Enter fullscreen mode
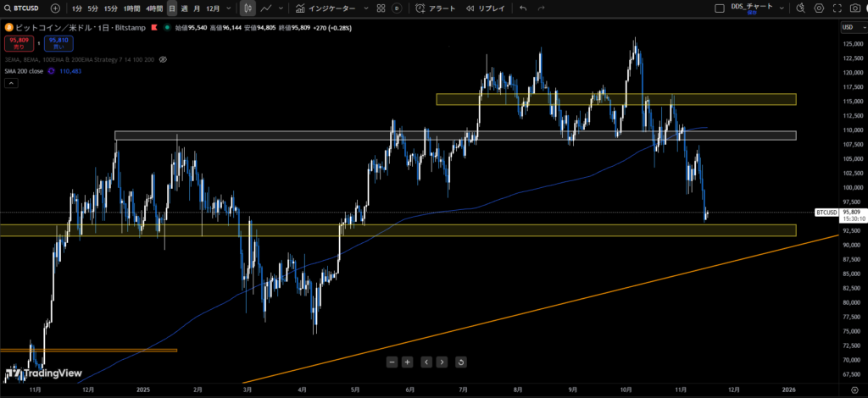868x398 pixels. pyautogui.click(x=837, y=8)
